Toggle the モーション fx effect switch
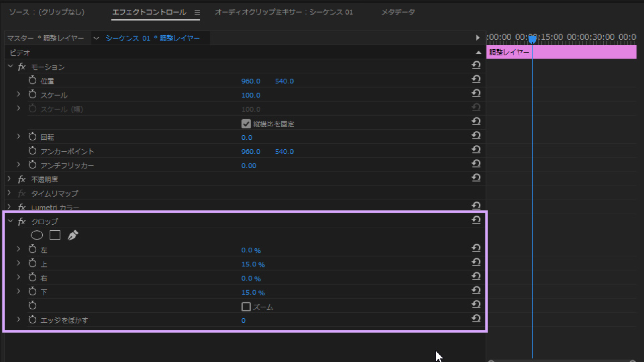644x362 pixels. [22, 67]
